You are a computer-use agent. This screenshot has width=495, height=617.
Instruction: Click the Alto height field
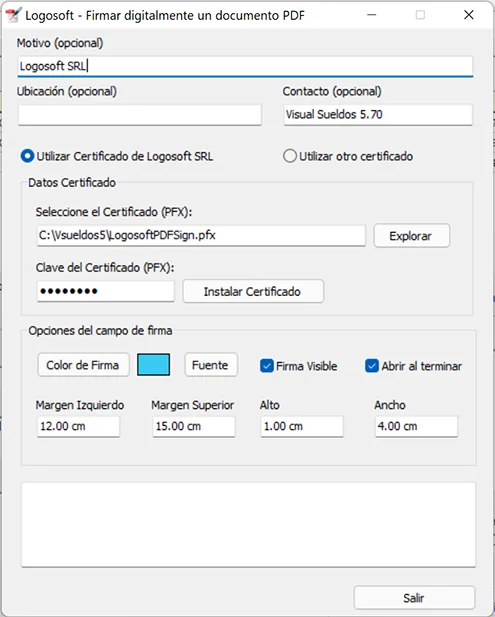coord(302,427)
